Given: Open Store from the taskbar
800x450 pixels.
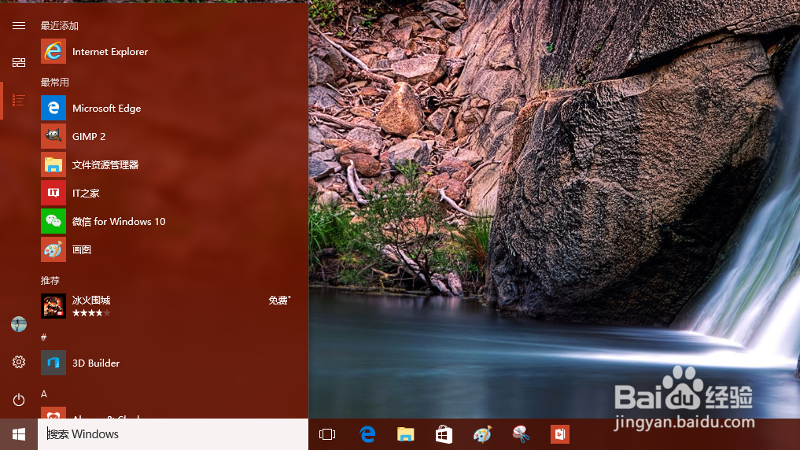Looking at the screenshot, I should 444,435.
